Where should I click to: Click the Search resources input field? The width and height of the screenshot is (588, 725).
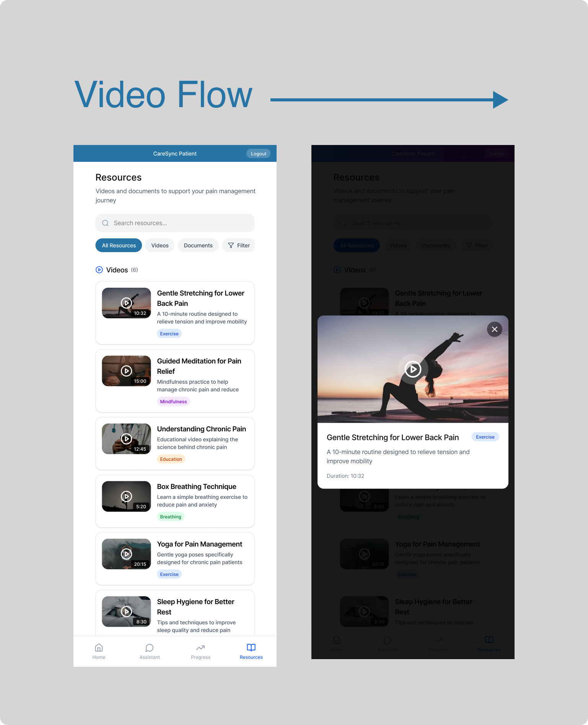(x=175, y=223)
